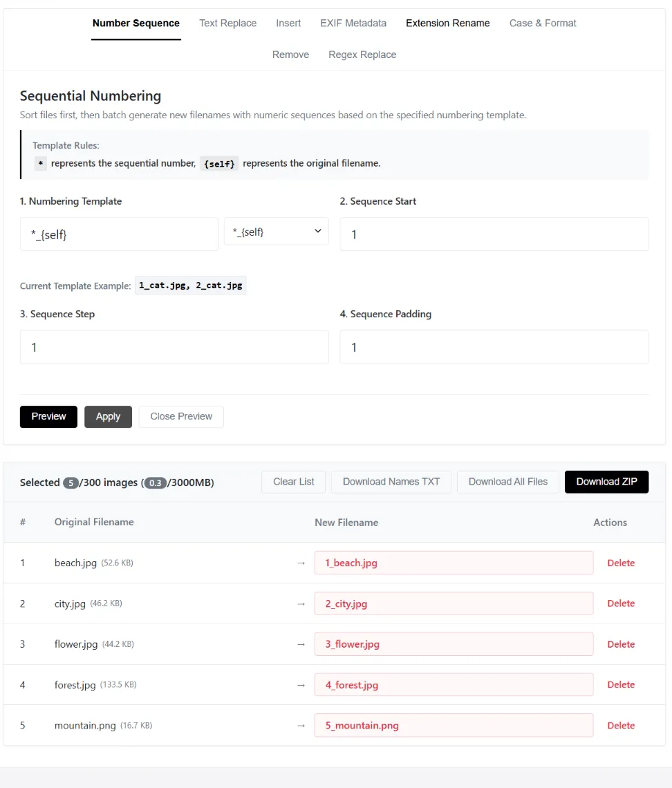The width and height of the screenshot is (672, 788).
Task: Apply the numbering to files
Action: (x=108, y=417)
